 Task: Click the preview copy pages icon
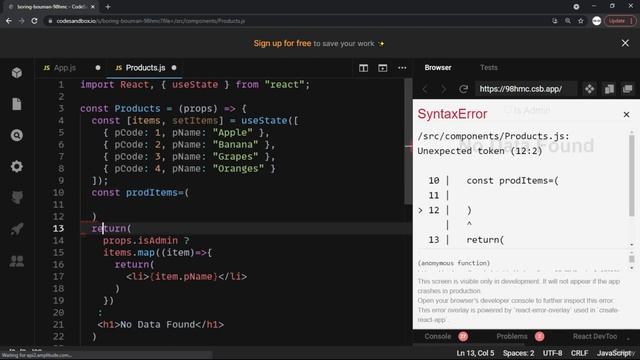(x=609, y=89)
